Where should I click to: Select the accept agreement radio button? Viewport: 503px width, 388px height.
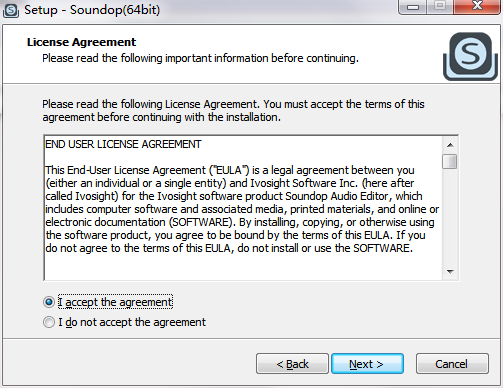(49, 302)
